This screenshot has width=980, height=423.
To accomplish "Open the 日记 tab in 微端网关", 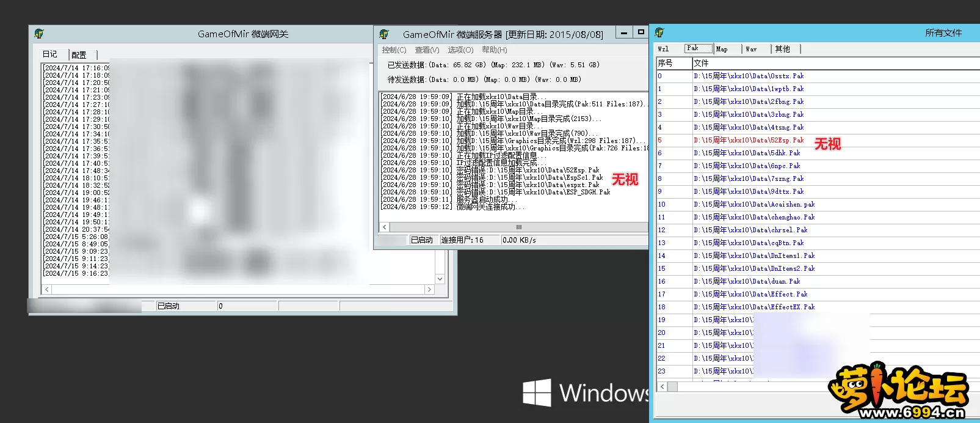I will click(50, 54).
